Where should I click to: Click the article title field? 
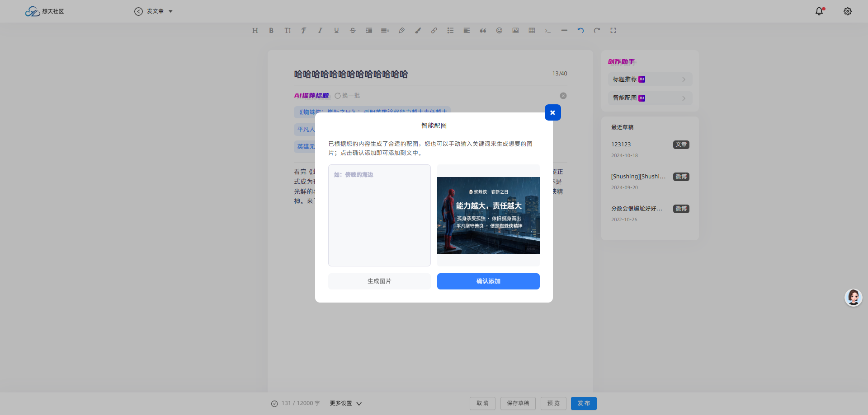tap(420, 74)
